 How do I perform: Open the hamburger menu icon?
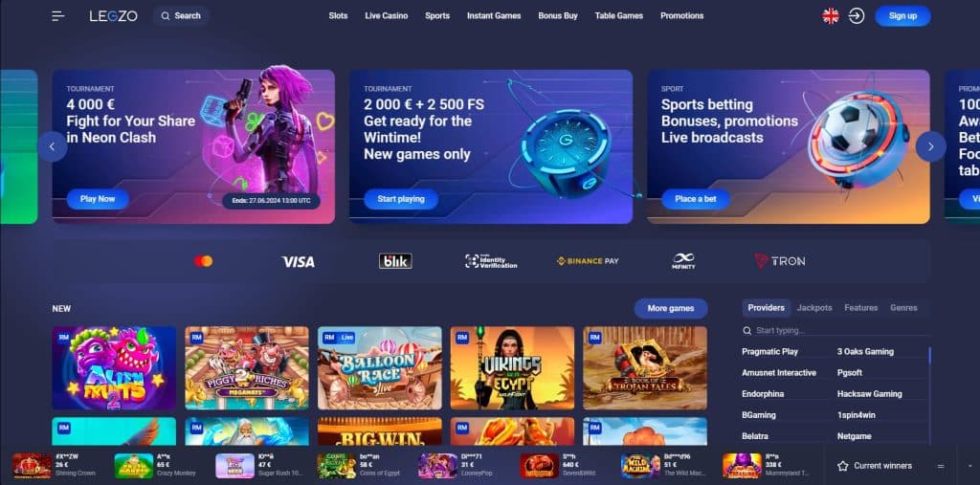(58, 16)
